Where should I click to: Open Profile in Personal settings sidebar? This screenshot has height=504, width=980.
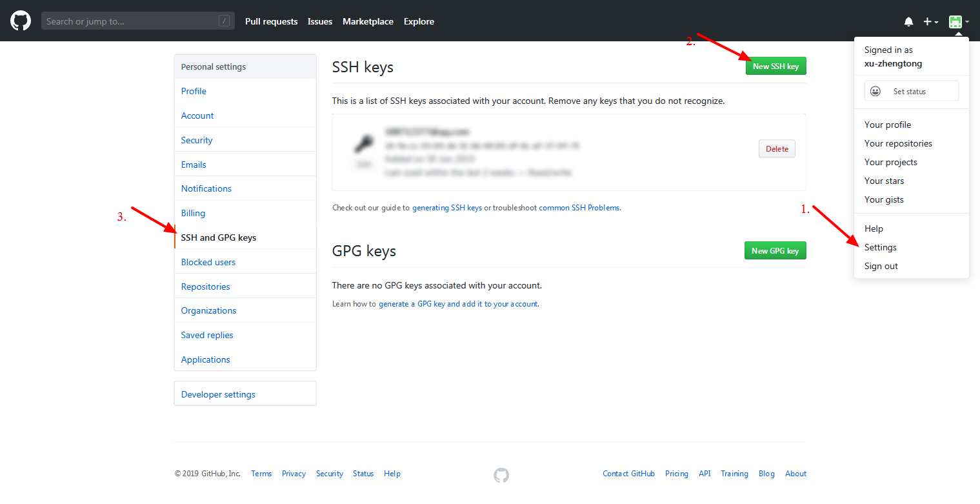pos(245,91)
